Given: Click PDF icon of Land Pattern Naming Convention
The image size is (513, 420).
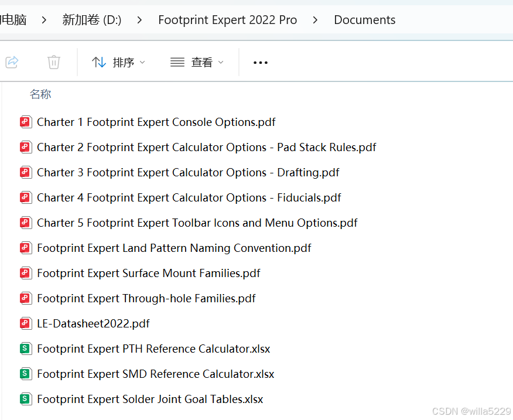Looking at the screenshot, I should [x=26, y=248].
